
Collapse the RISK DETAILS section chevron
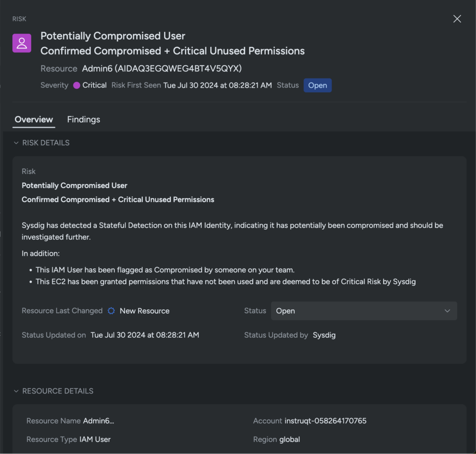[x=16, y=143]
